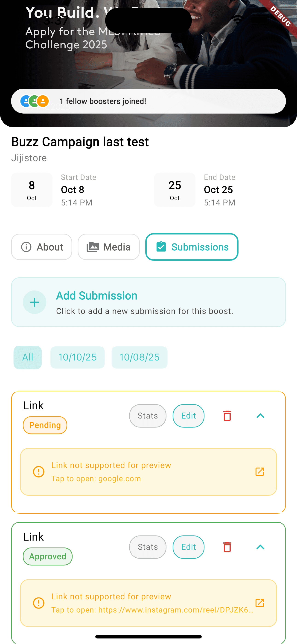This screenshot has width=297, height=644.
Task: Click the fellow boosters joined banner
Action: [148, 101]
